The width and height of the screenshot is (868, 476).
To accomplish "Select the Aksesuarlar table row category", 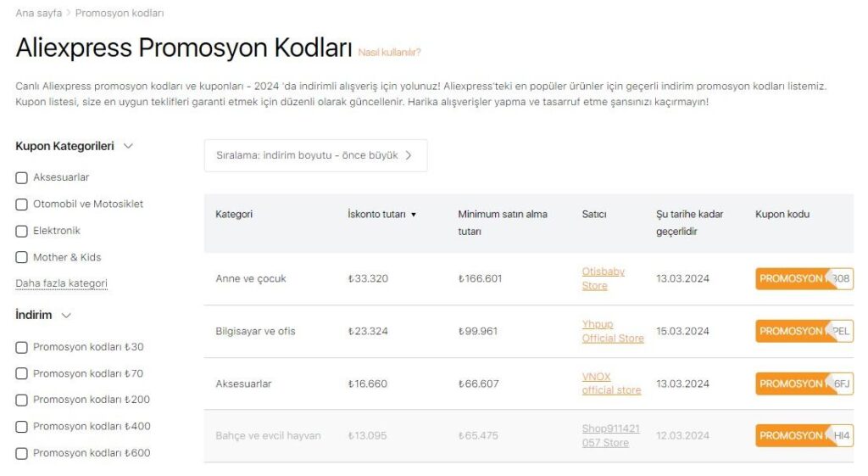I will click(x=243, y=384).
